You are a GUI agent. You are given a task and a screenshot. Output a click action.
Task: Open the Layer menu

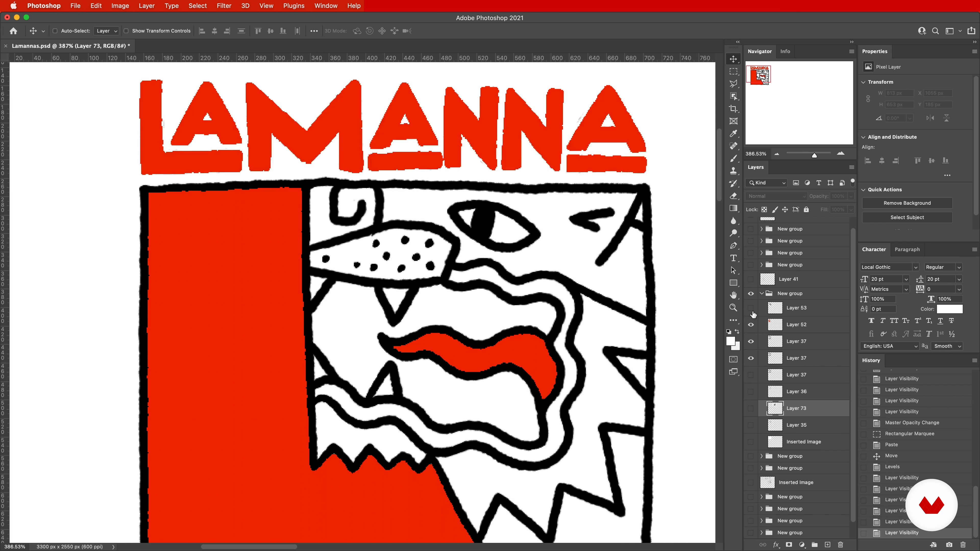146,6
